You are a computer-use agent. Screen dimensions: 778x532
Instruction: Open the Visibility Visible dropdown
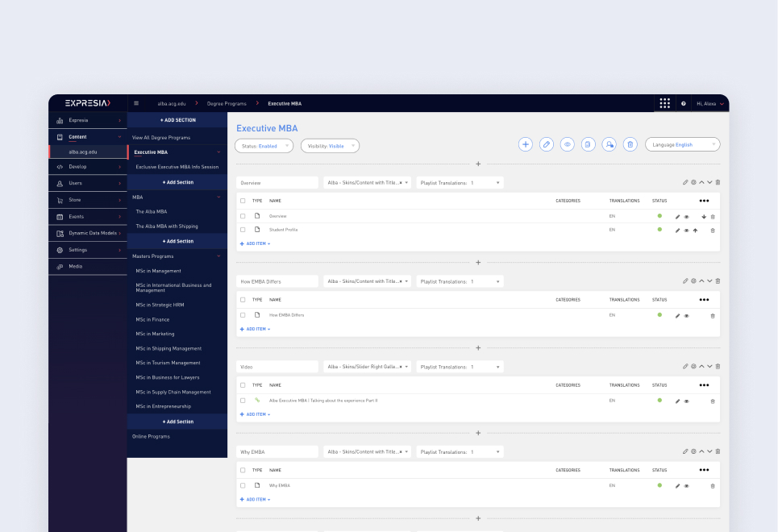coord(330,146)
